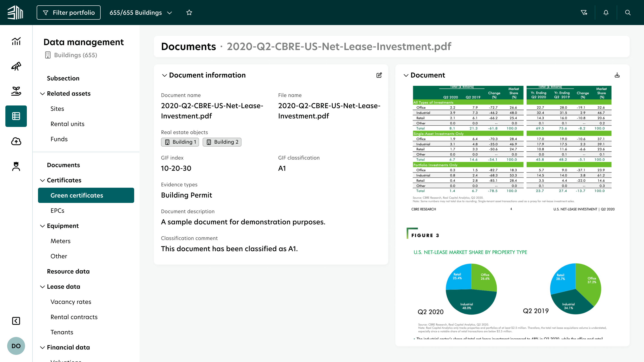
Task: Open Other under Equipment
Action: coord(59,256)
